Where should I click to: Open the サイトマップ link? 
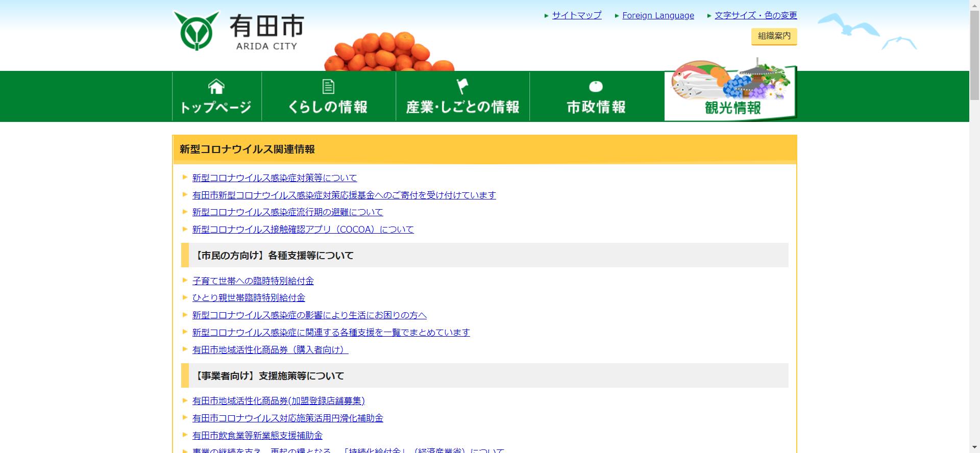pos(577,15)
